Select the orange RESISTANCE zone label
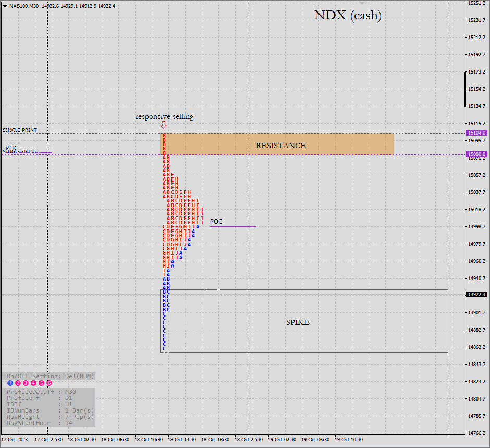 [280, 146]
